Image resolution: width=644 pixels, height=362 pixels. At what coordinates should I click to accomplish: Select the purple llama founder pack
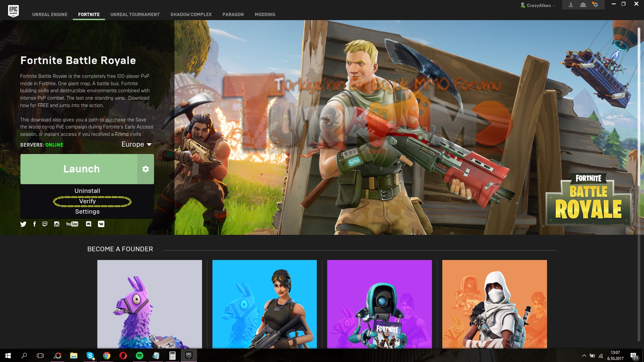150,304
